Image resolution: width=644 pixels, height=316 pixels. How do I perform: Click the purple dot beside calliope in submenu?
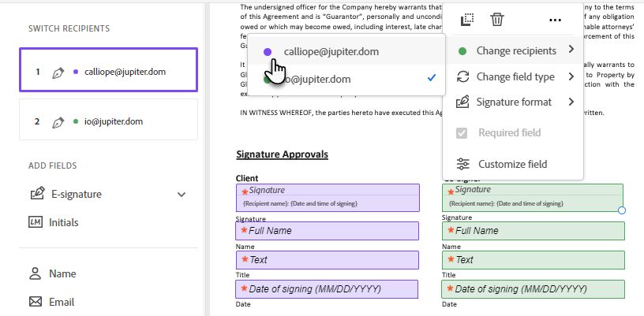[x=268, y=52]
